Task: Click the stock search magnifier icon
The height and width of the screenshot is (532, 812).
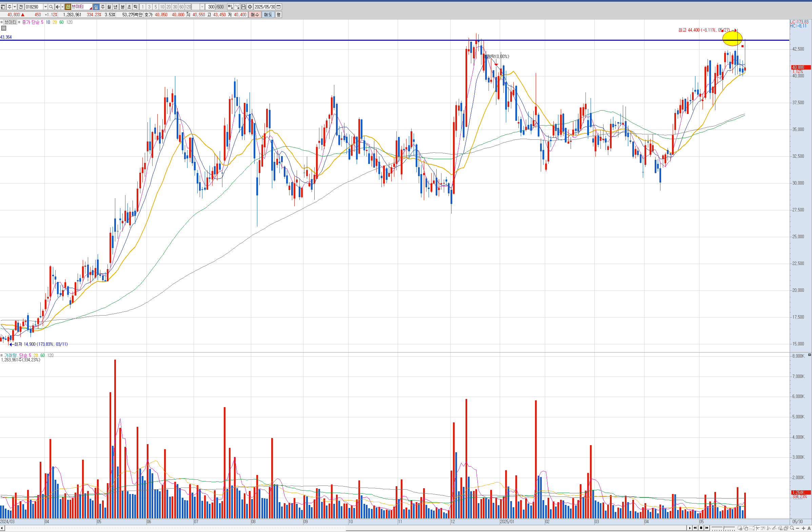Action: 51,7
